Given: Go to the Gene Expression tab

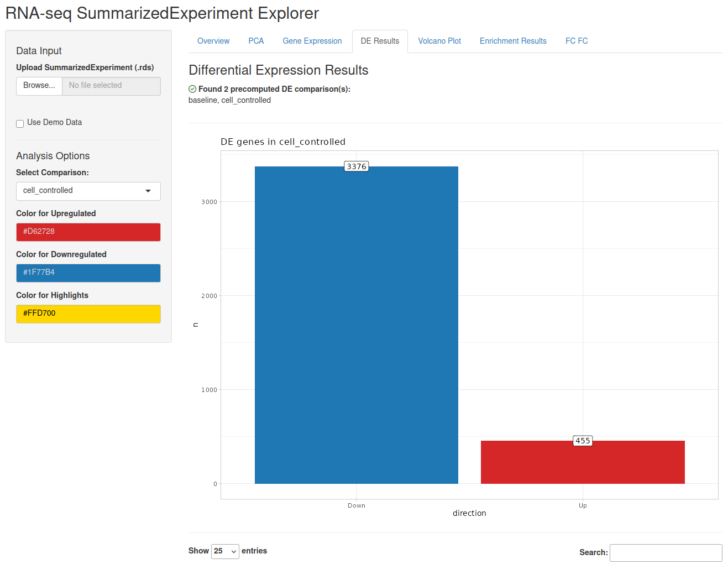Looking at the screenshot, I should tap(312, 41).
